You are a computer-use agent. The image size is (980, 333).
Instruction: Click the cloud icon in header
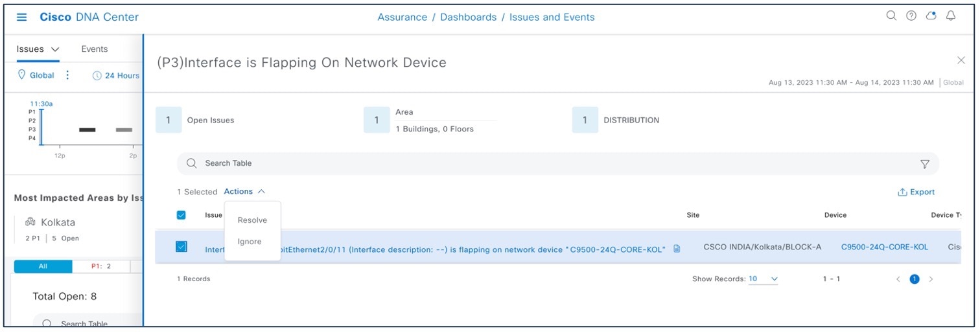point(931,16)
